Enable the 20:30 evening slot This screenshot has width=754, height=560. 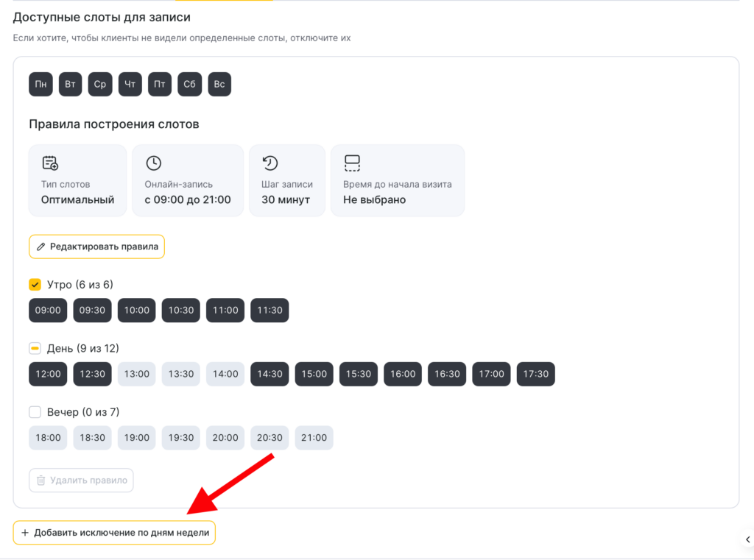click(x=269, y=437)
